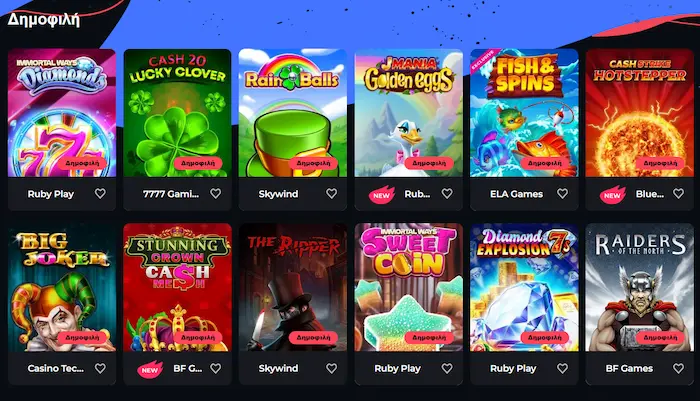This screenshot has height=401, width=700.
Task: Open the Big Joker game thumbnail
Action: [62, 287]
